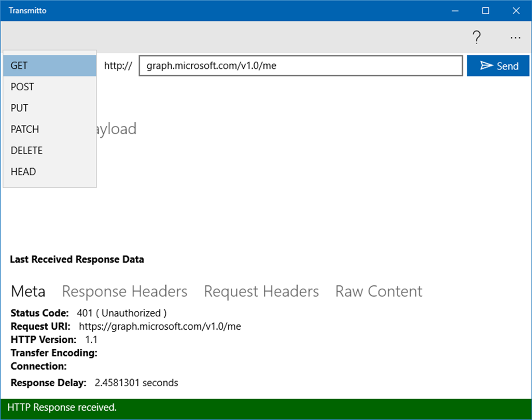The height and width of the screenshot is (420, 532).
Task: Focus the URL input field
Action: (x=301, y=66)
